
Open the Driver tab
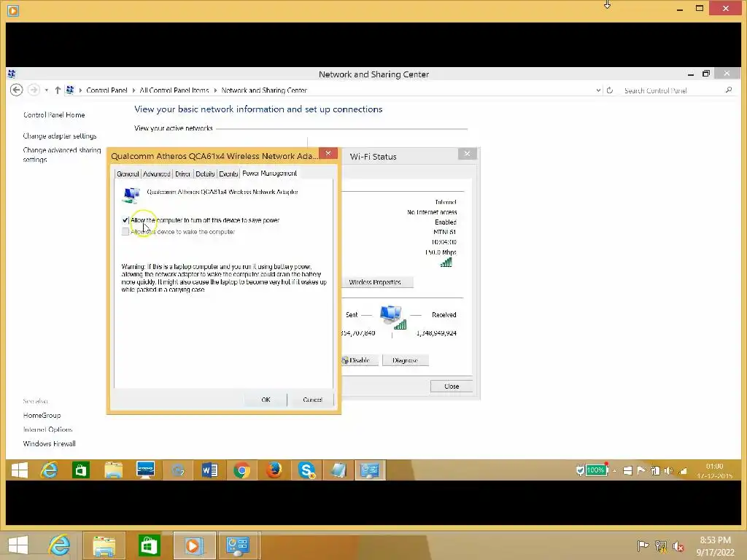183,174
